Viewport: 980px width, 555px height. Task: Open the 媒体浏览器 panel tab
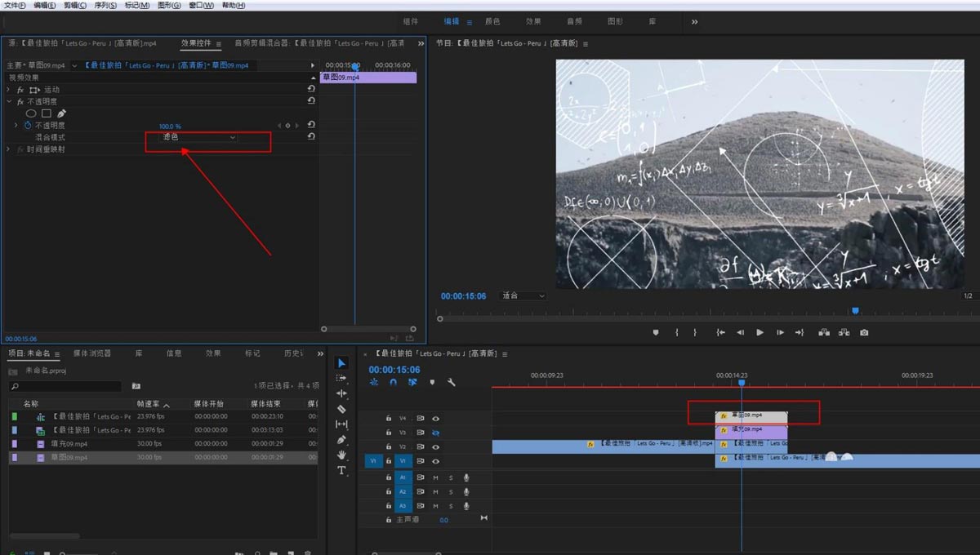[x=91, y=353]
